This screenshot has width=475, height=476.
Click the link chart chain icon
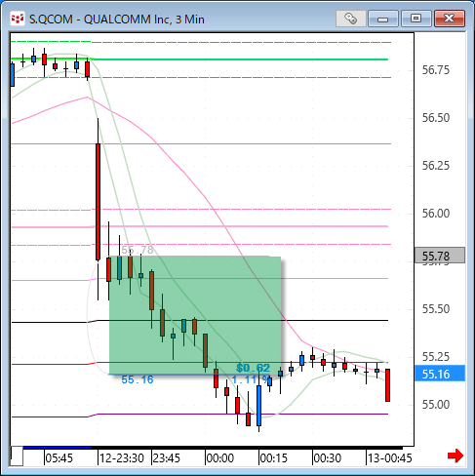[351, 19]
